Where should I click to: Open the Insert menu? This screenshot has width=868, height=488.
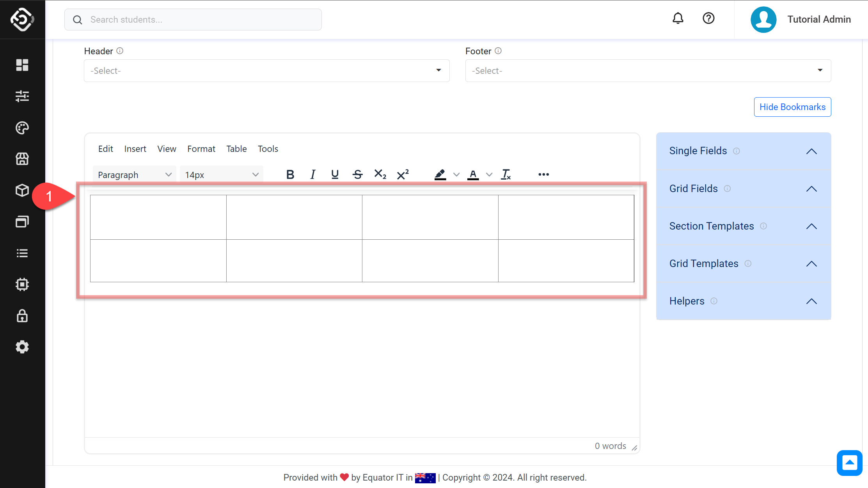coord(135,149)
